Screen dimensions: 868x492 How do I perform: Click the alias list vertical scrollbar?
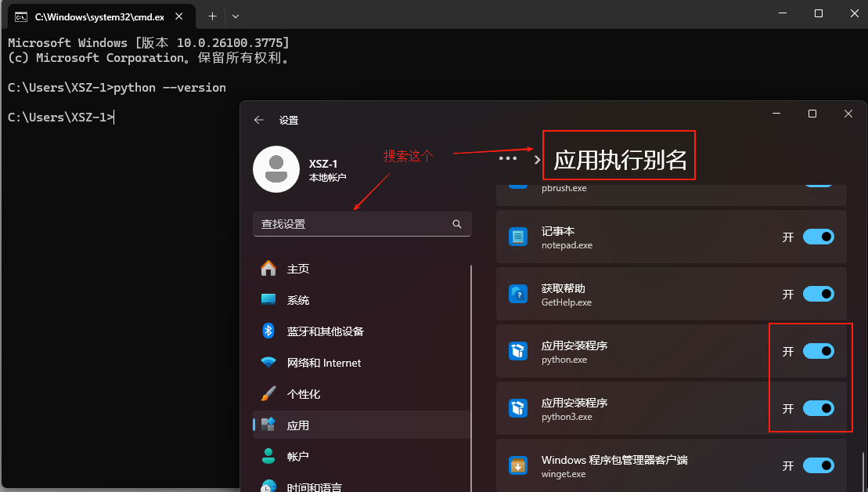click(864, 470)
